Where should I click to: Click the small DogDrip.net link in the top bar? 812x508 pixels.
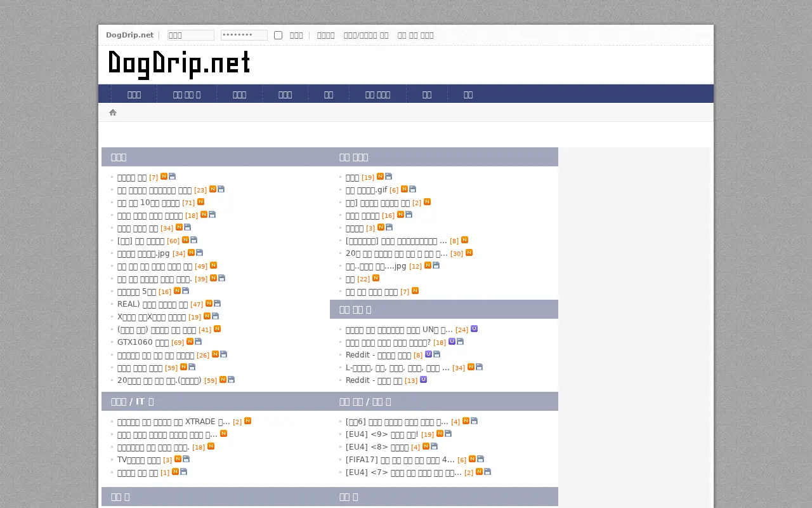pos(129,36)
